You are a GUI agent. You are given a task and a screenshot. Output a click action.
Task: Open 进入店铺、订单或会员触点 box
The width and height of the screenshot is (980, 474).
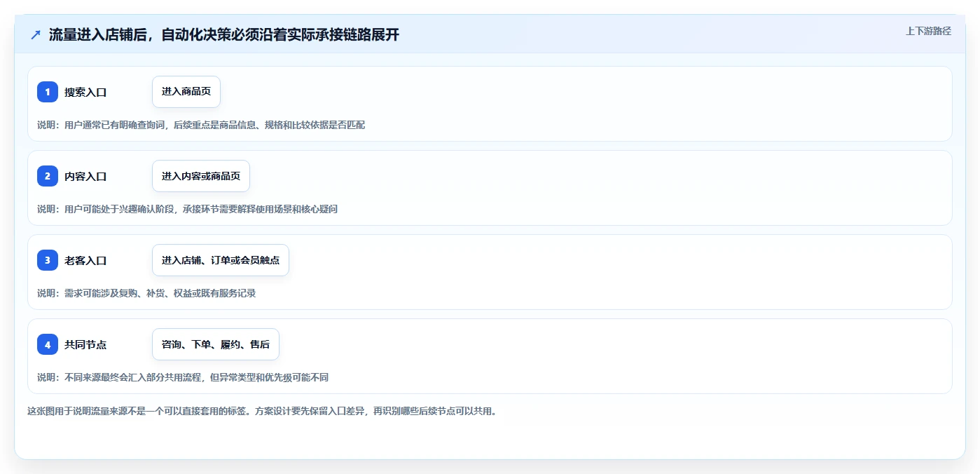click(x=221, y=260)
